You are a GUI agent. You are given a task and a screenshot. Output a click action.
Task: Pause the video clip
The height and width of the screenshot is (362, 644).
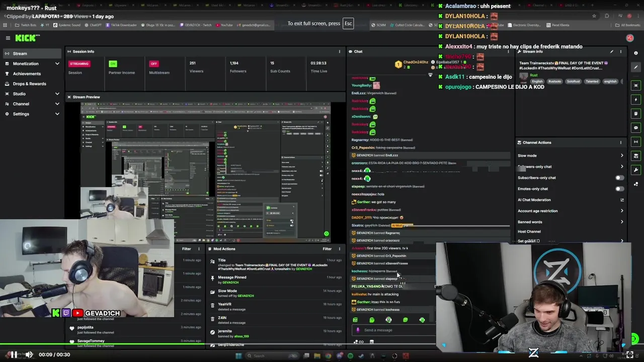pos(14,354)
